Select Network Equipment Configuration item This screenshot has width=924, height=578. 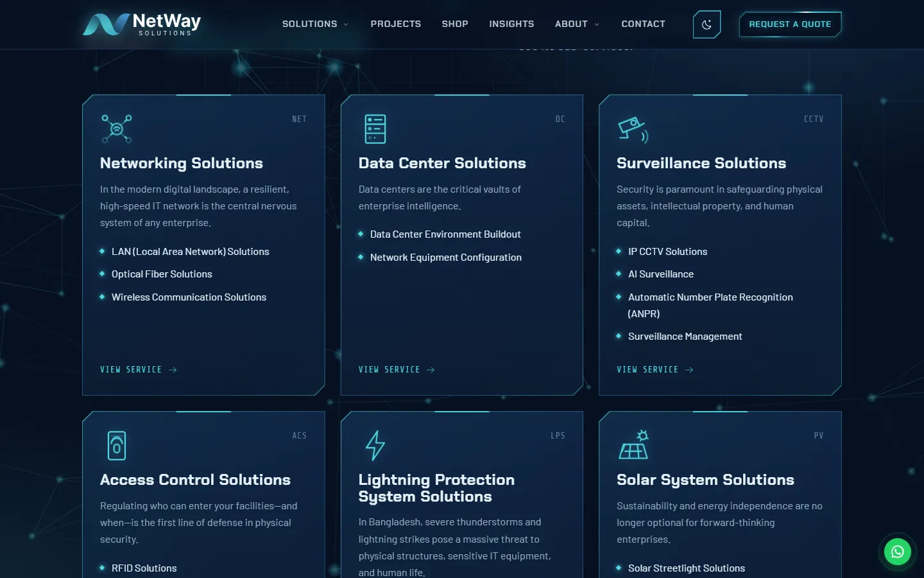tap(446, 258)
